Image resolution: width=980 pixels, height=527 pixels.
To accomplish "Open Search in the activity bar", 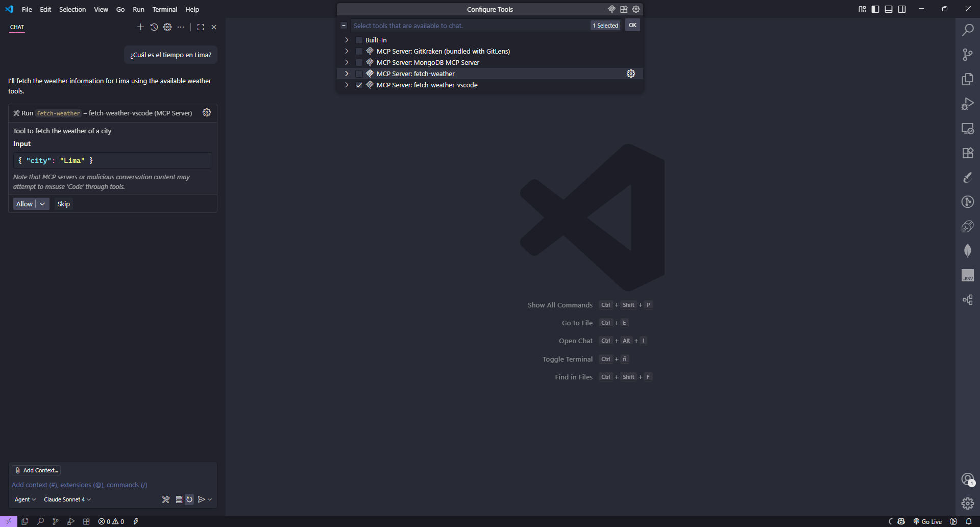I will point(968,30).
